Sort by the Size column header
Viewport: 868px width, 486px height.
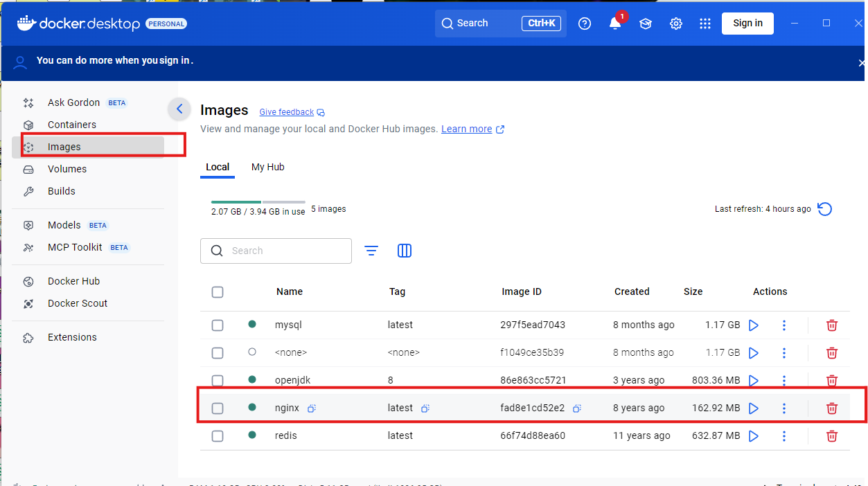[693, 291]
